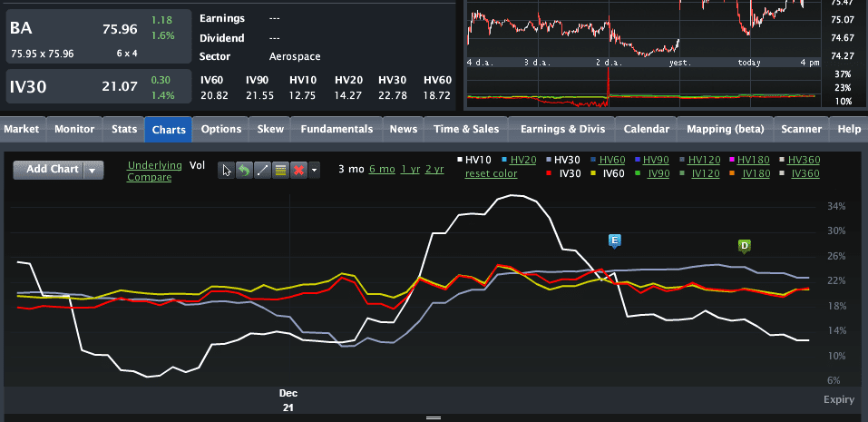Open the Add Chart dropdown arrow
Screen dimensions: 868x422
pyautogui.click(x=93, y=170)
